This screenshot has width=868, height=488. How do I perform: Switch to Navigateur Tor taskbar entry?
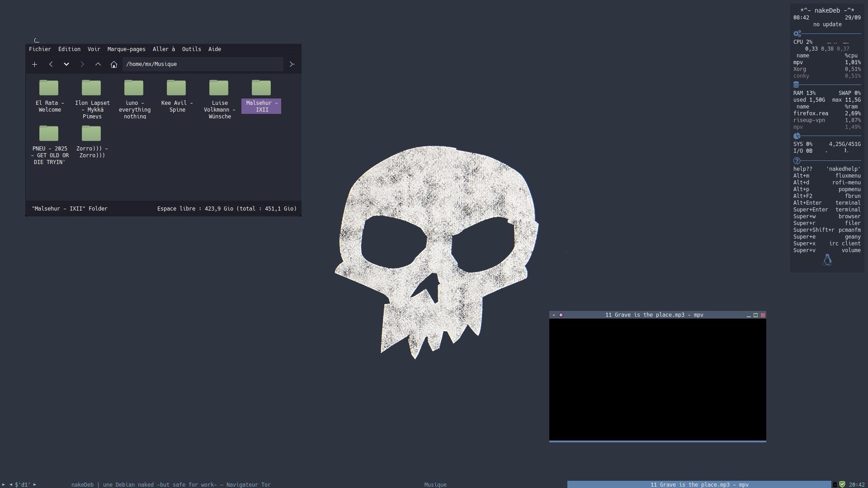[171, 484]
